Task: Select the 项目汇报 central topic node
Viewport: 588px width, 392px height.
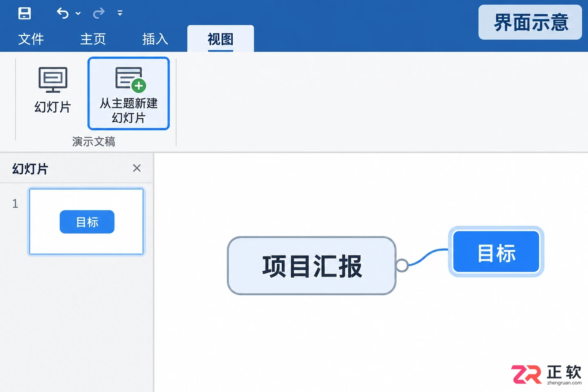Action: click(x=312, y=266)
